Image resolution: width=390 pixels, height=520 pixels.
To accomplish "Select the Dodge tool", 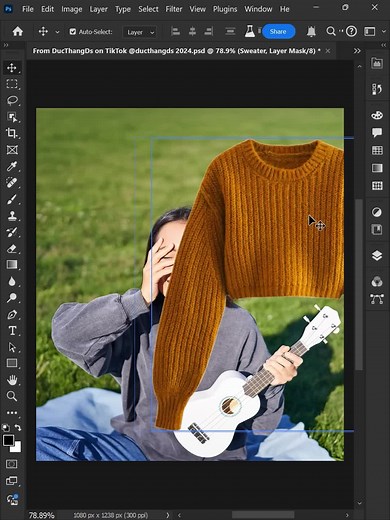I will tap(12, 298).
